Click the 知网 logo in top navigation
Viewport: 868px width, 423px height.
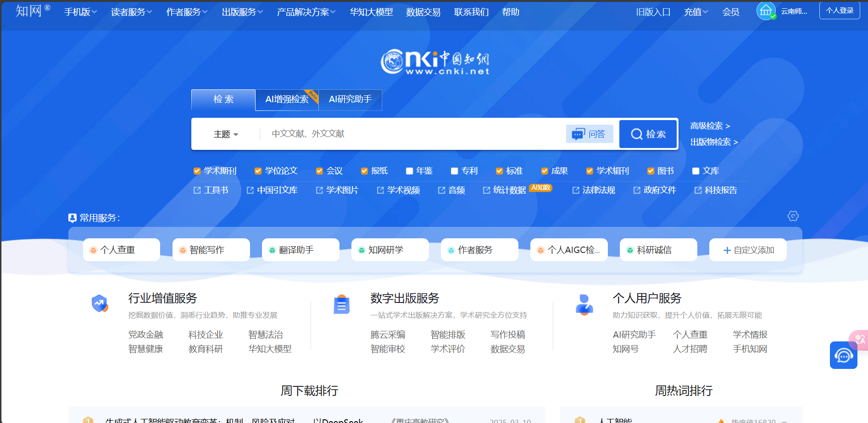point(33,11)
